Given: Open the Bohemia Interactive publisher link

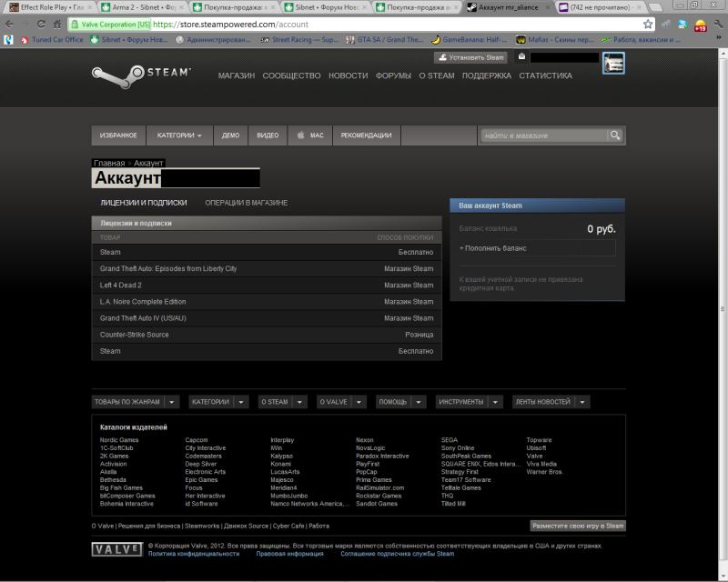Looking at the screenshot, I should (x=126, y=504).
